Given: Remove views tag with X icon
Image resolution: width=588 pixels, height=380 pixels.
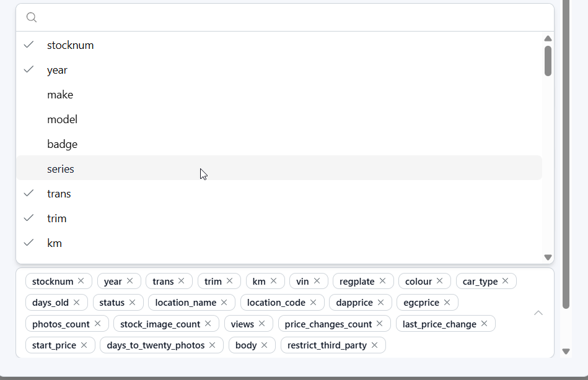Looking at the screenshot, I should (x=262, y=324).
